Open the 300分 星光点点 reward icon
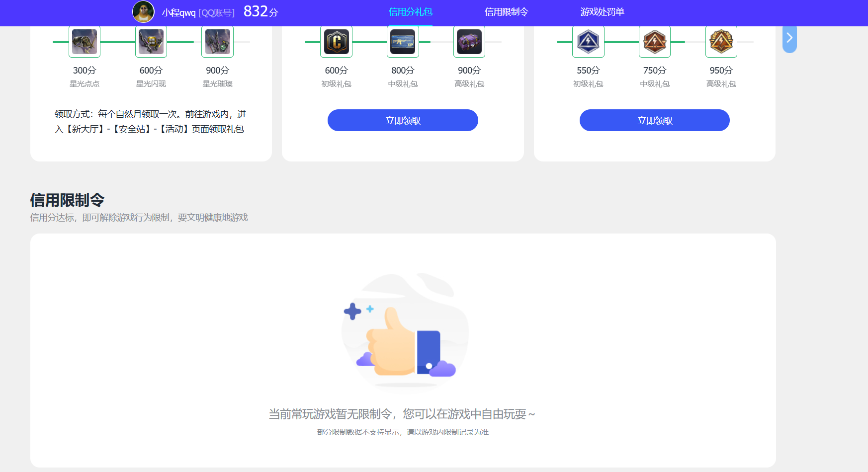Image resolution: width=868 pixels, height=472 pixels. tap(85, 42)
